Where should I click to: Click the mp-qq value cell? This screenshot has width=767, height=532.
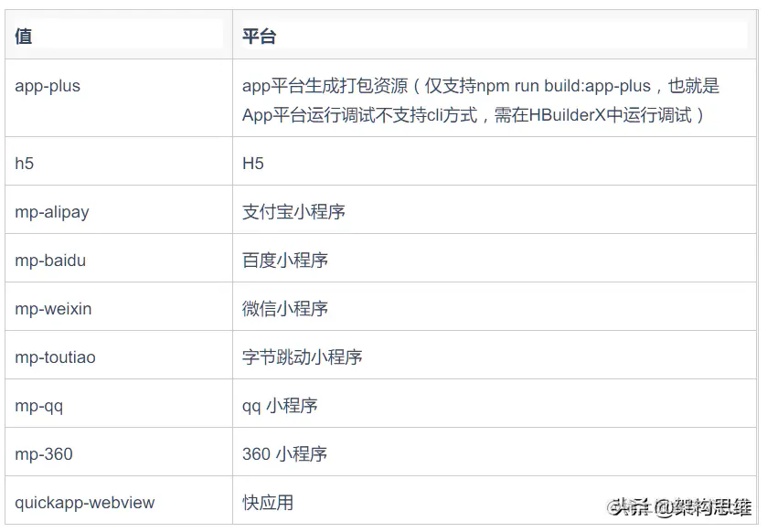pos(38,405)
